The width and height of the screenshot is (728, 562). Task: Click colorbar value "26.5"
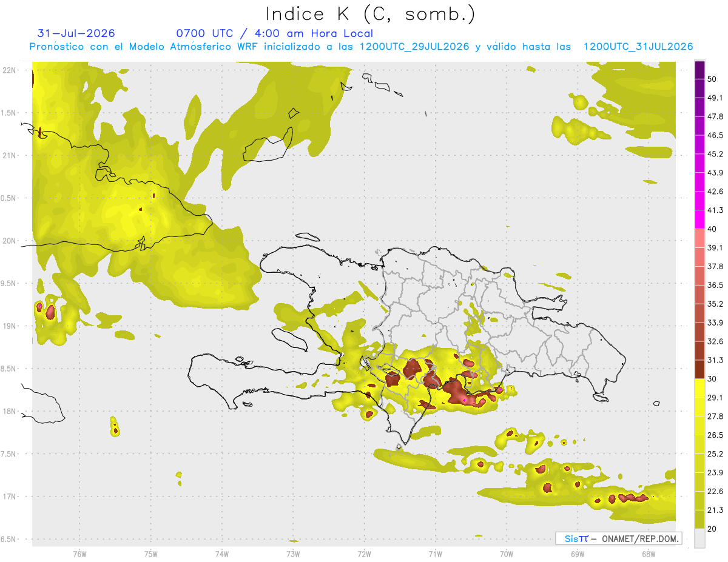(x=716, y=435)
